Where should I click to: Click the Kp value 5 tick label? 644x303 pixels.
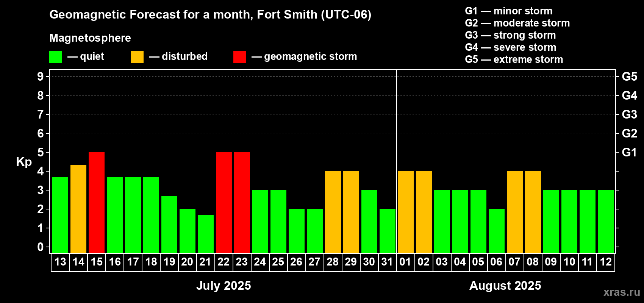point(41,152)
